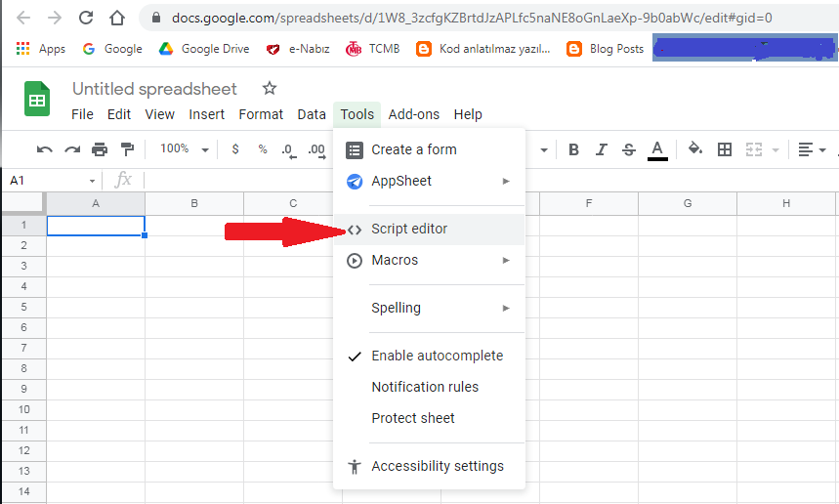Choose Protect sheet menu entry
The height and width of the screenshot is (504, 839).
coord(413,418)
